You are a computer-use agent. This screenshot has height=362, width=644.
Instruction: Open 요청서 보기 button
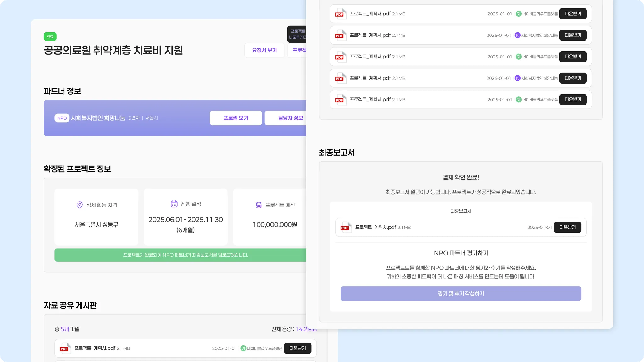click(264, 50)
